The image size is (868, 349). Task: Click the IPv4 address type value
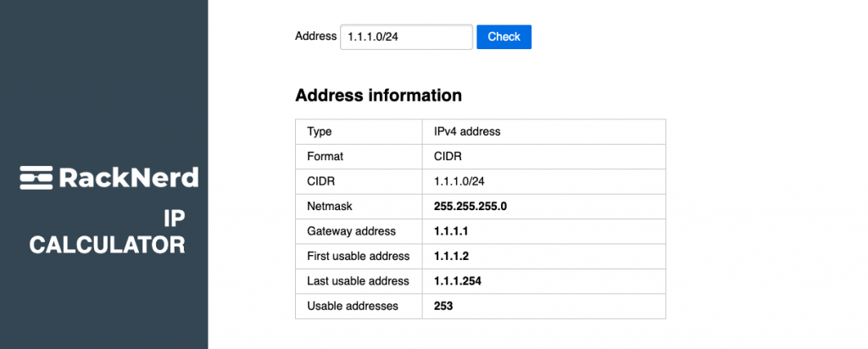(467, 131)
